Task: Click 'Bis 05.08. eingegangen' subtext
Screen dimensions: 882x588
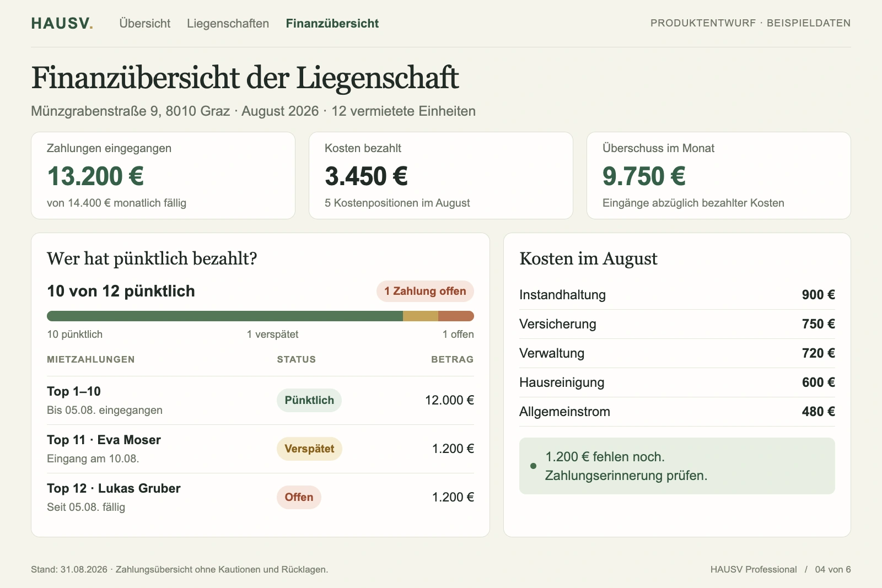Action: (105, 410)
